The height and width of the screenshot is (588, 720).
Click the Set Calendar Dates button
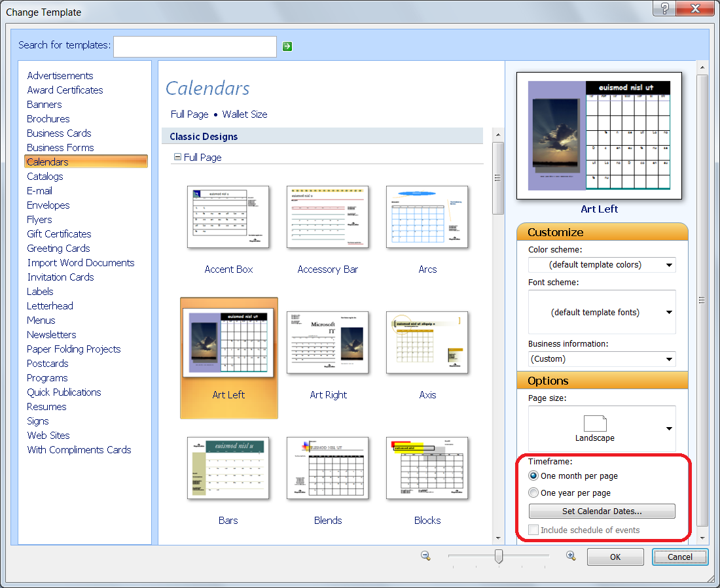click(x=602, y=511)
